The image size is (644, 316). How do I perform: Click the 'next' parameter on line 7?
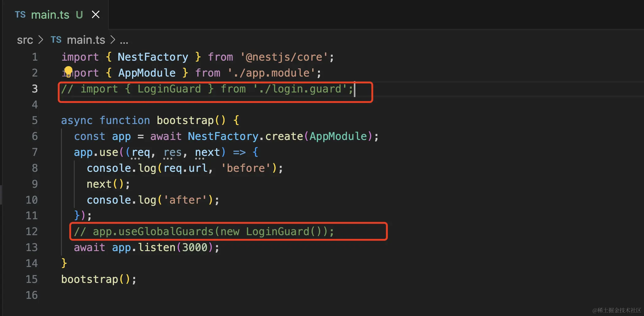(x=207, y=152)
